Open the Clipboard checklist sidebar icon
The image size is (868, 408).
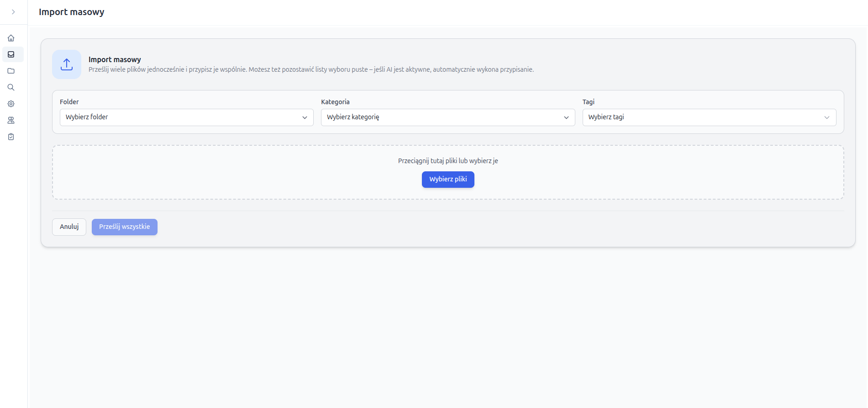point(11,137)
